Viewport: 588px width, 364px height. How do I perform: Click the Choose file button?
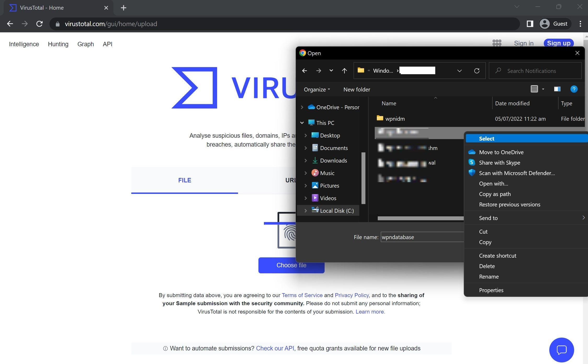pyautogui.click(x=291, y=265)
